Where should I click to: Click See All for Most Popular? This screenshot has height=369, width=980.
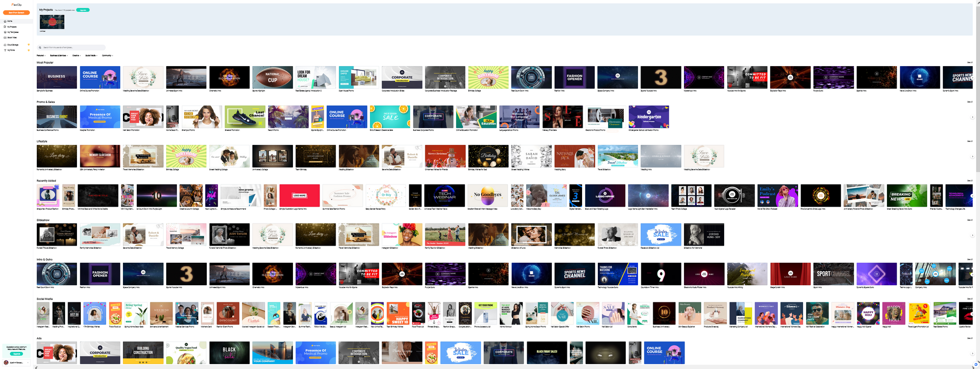click(x=970, y=63)
